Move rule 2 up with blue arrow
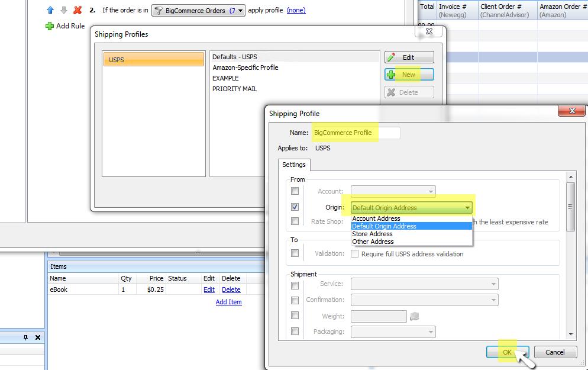The height and width of the screenshot is (370, 588). (x=50, y=10)
